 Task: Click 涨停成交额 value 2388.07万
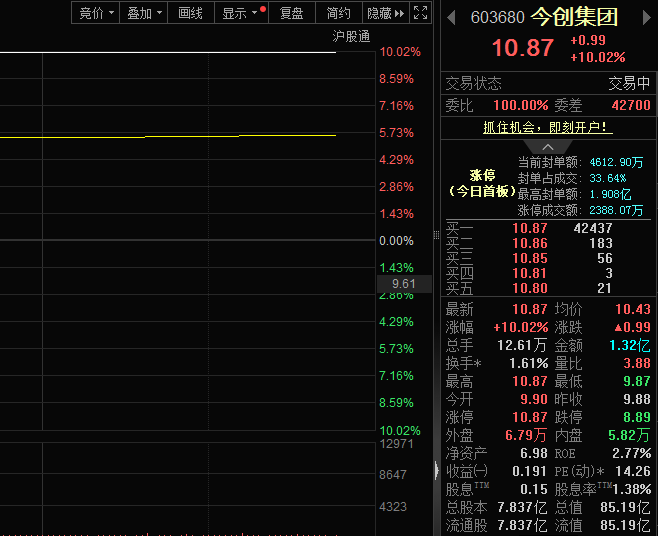(616, 210)
